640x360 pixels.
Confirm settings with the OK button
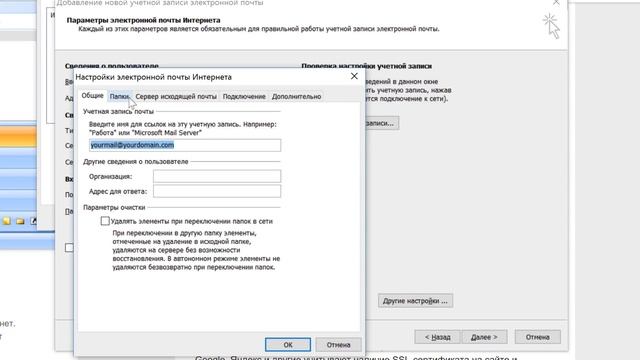[288, 344]
